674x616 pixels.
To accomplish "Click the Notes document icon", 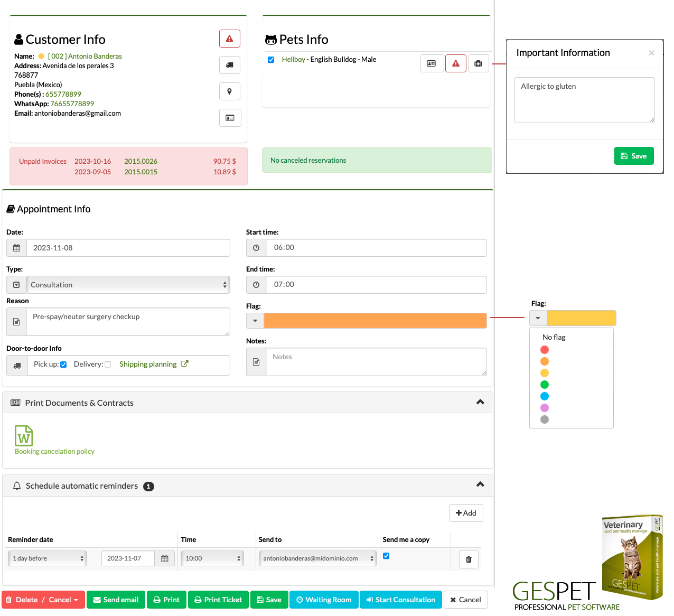I will tap(256, 362).
